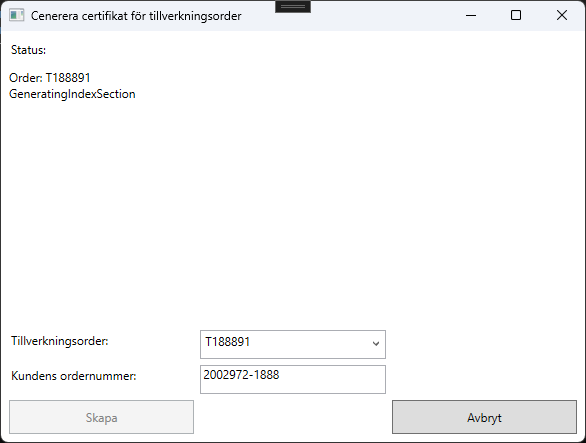This screenshot has width=586, height=443.
Task: Click the 'Tillverkningsorder:' label
Action: tap(59, 341)
